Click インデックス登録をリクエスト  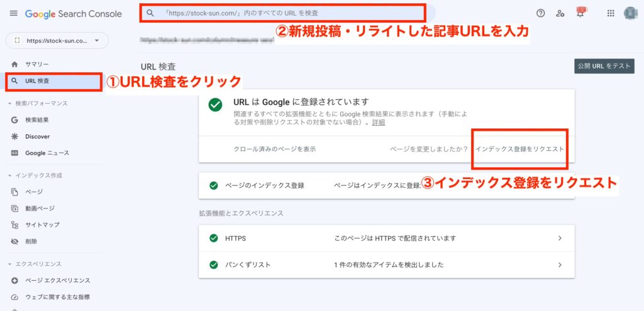(x=519, y=150)
